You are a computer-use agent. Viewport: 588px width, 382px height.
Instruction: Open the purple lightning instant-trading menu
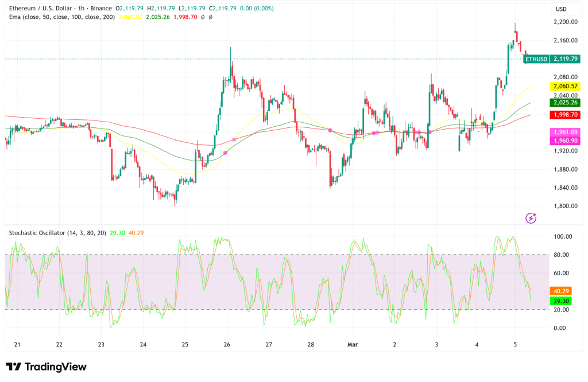(531, 218)
